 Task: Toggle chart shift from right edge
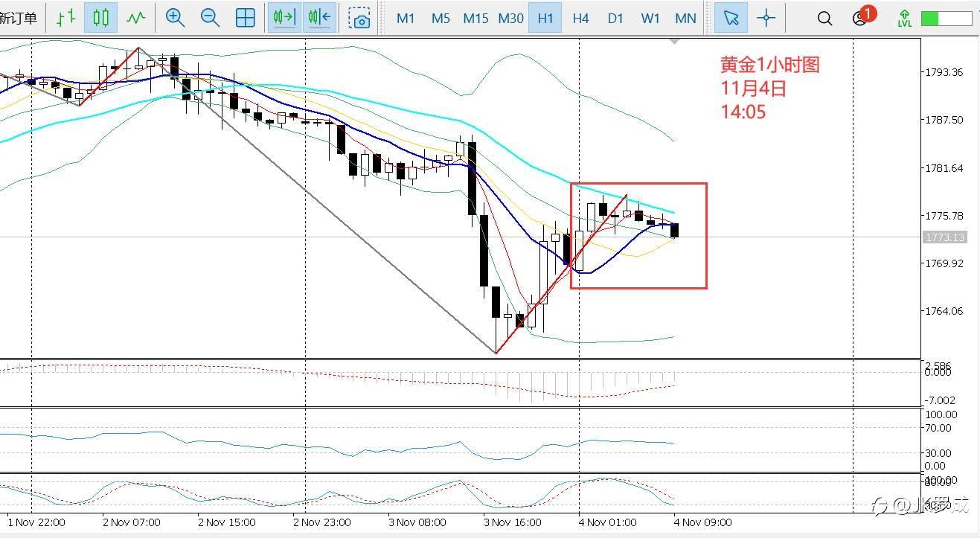pyautogui.click(x=320, y=18)
